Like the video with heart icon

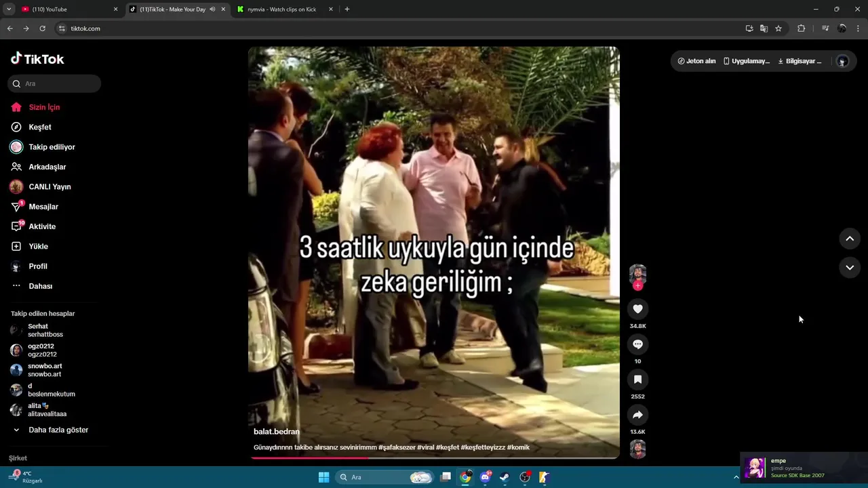tap(637, 309)
